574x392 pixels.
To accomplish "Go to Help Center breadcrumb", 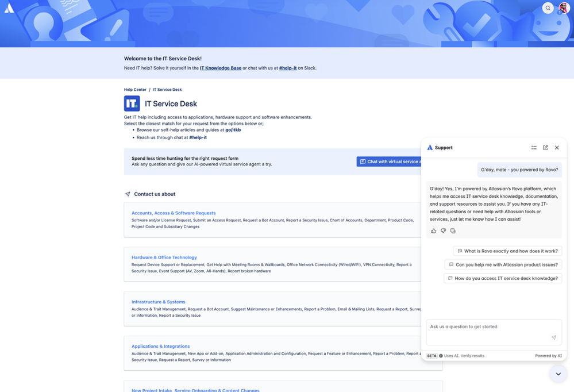I will 135,90.
